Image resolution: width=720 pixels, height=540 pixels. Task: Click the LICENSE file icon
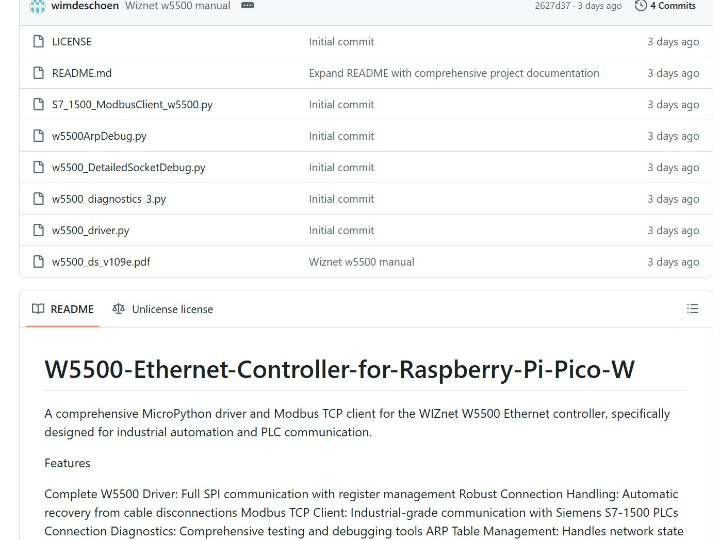(39, 41)
